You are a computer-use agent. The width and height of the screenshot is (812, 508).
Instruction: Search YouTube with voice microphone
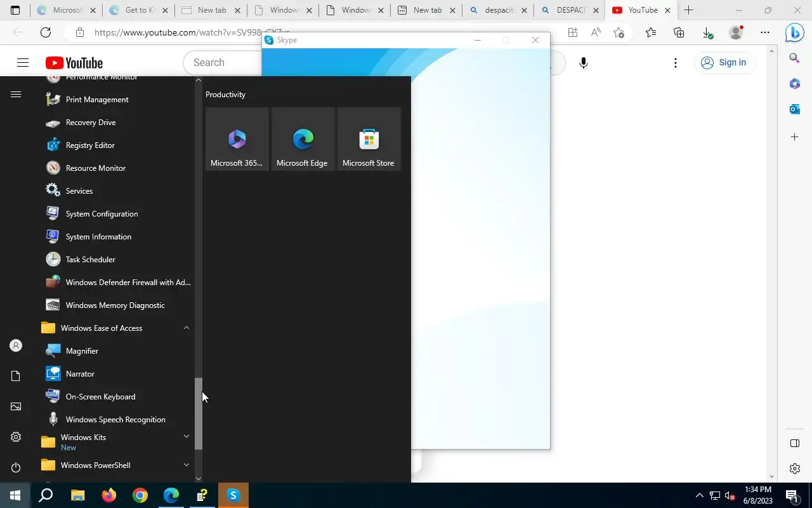click(x=584, y=62)
